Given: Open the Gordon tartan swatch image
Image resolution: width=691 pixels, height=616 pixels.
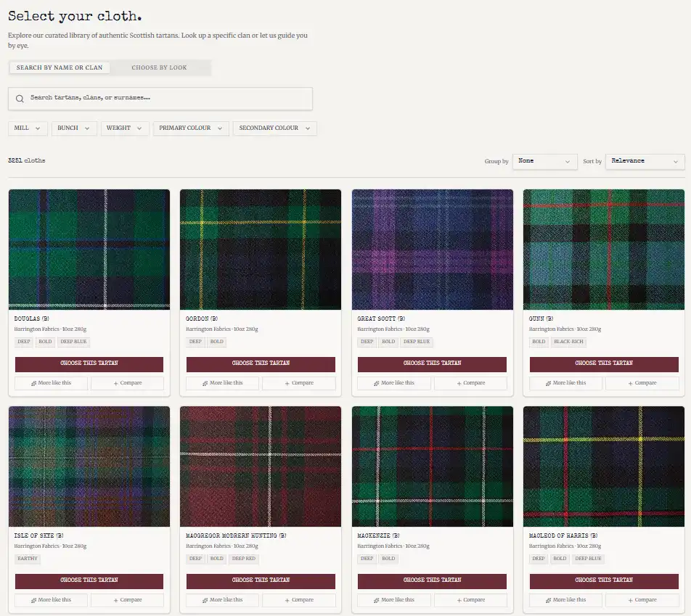Looking at the screenshot, I should coord(261,250).
